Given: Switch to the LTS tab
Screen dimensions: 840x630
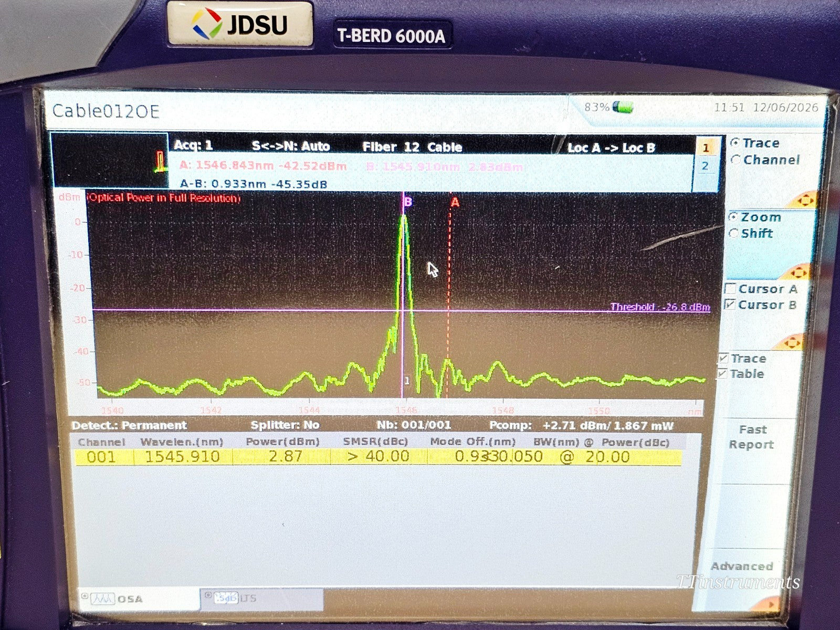Looking at the screenshot, I should (261, 598).
